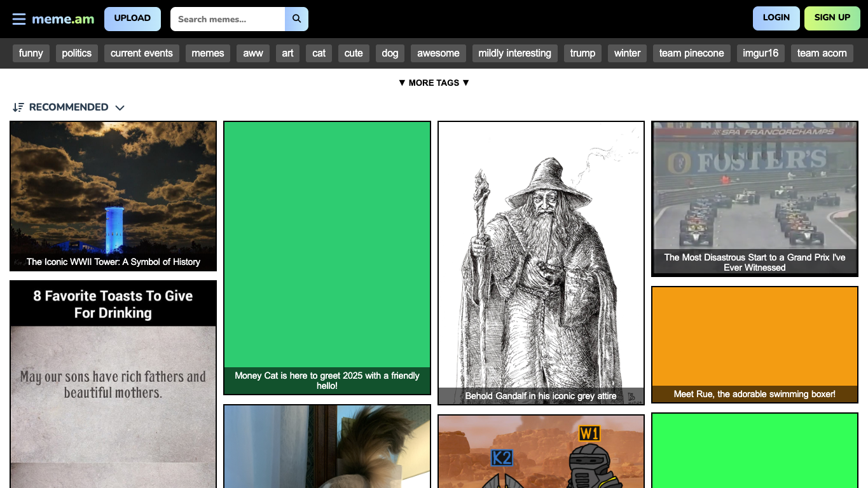Viewport: 868px width, 488px height.
Task: Select the politics tag
Action: click(x=77, y=53)
